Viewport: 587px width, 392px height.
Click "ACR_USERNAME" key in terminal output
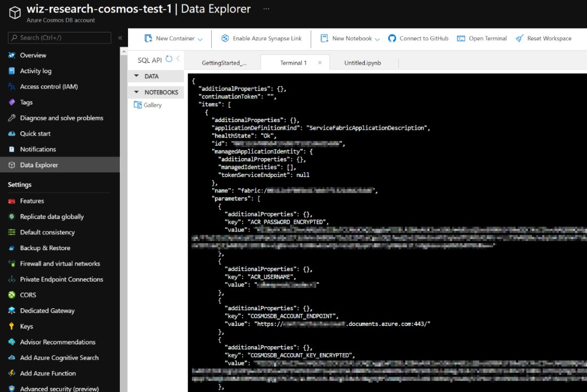pyautogui.click(x=271, y=277)
